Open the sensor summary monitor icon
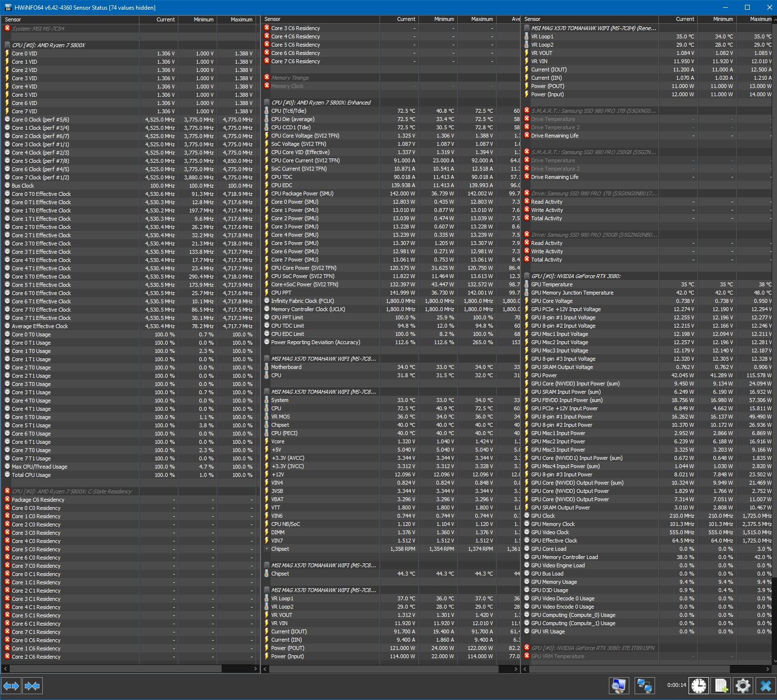Viewport: 777px width, 700px height. pos(619,686)
